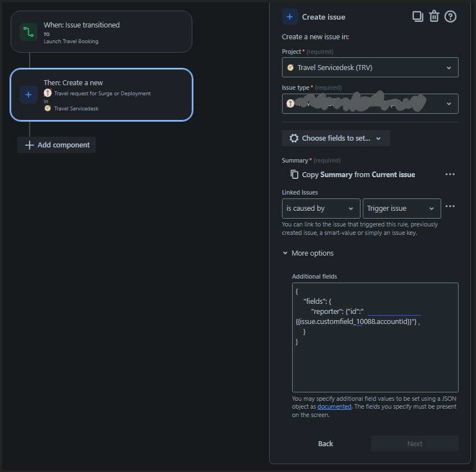Viewport: 476px width, 472px height.
Task: Open help via the question mark icon
Action: pos(450,16)
